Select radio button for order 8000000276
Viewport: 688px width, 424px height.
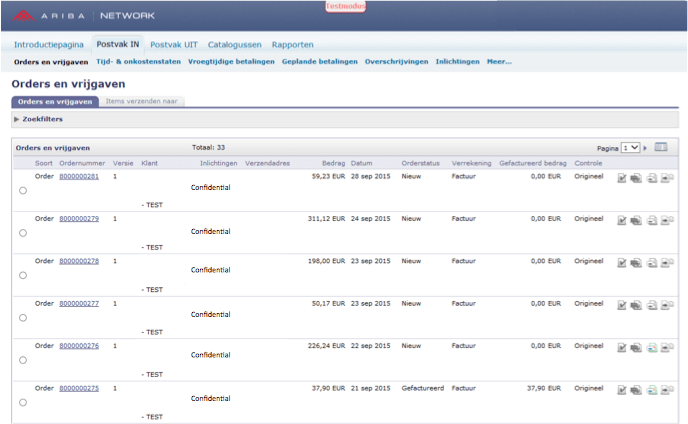pyautogui.click(x=23, y=360)
